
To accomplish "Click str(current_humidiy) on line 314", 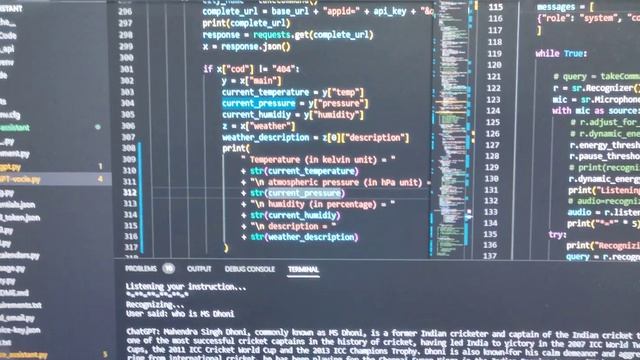I will point(295,215).
